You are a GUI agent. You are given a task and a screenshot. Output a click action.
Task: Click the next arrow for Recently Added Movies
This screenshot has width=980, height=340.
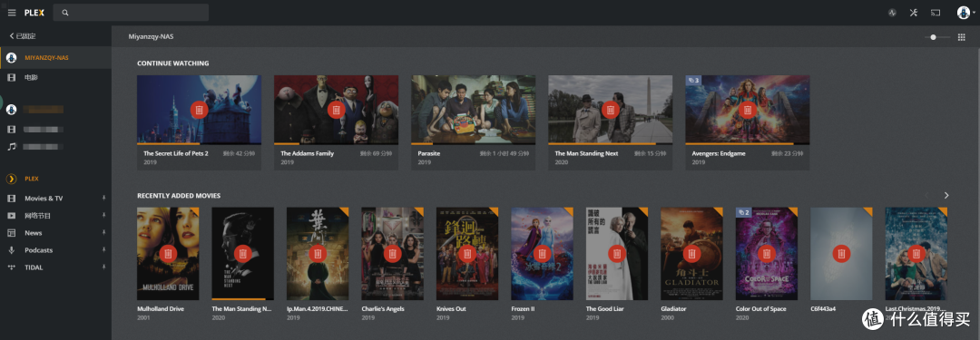(x=946, y=196)
